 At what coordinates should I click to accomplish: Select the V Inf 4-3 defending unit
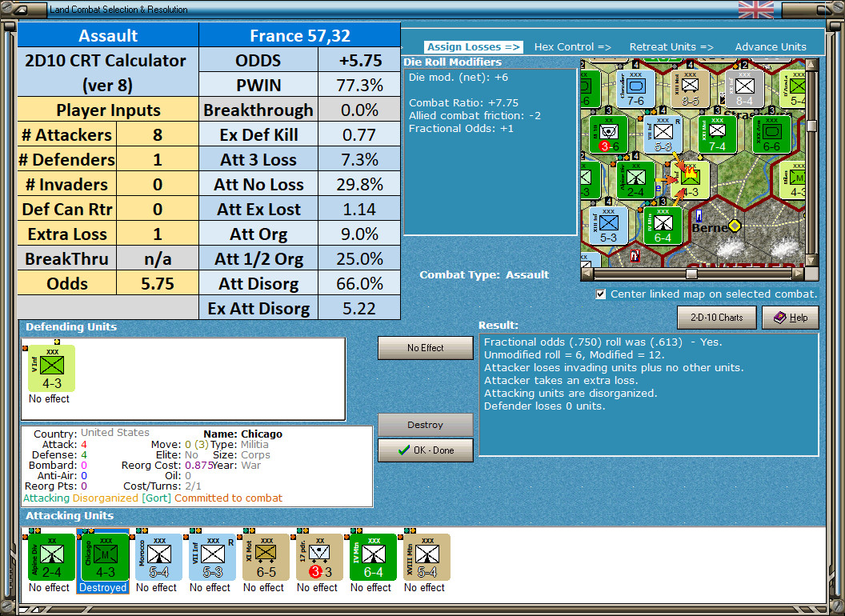pos(52,369)
